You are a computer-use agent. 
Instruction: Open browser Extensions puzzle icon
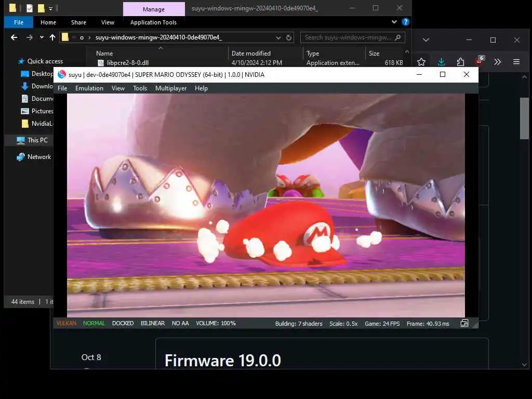coord(460,62)
